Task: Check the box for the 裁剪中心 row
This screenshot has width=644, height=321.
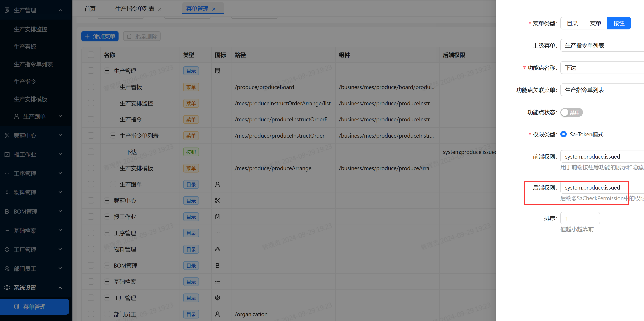Action: pos(91,200)
